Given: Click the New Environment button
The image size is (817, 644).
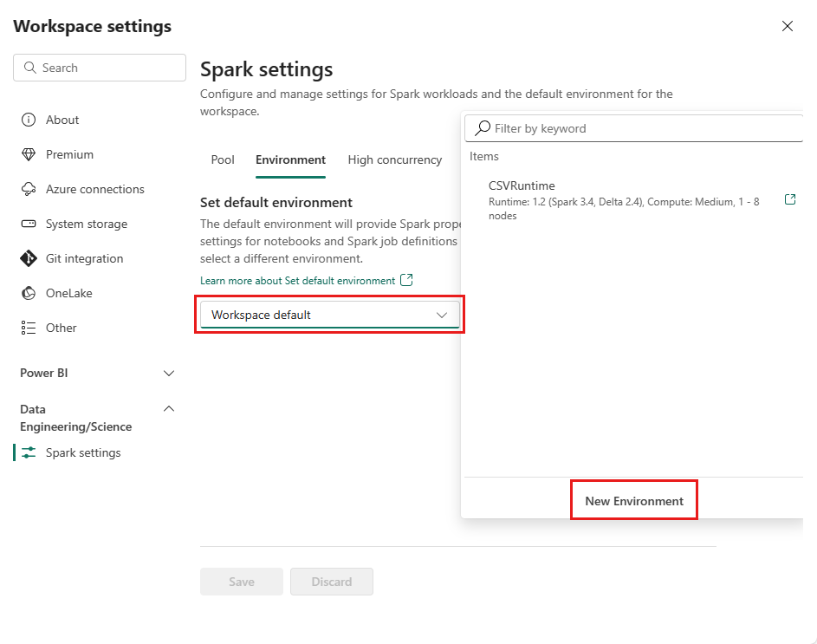Looking at the screenshot, I should click(633, 501).
